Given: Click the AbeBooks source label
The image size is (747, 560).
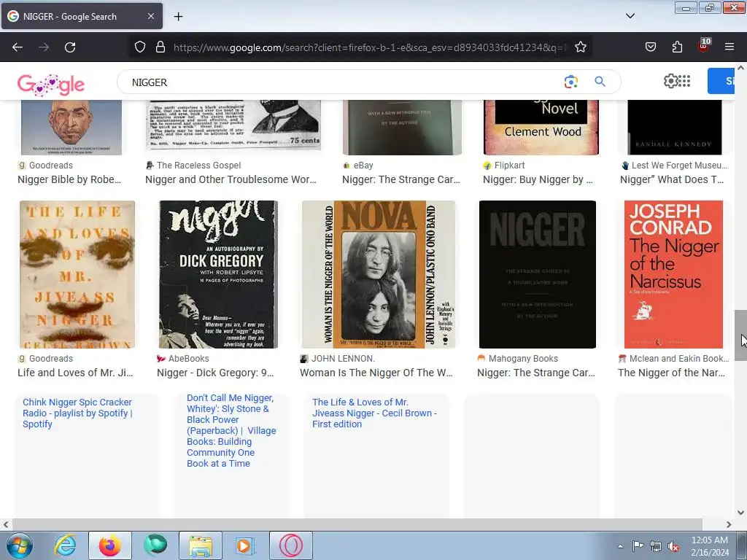Looking at the screenshot, I should (188, 359).
